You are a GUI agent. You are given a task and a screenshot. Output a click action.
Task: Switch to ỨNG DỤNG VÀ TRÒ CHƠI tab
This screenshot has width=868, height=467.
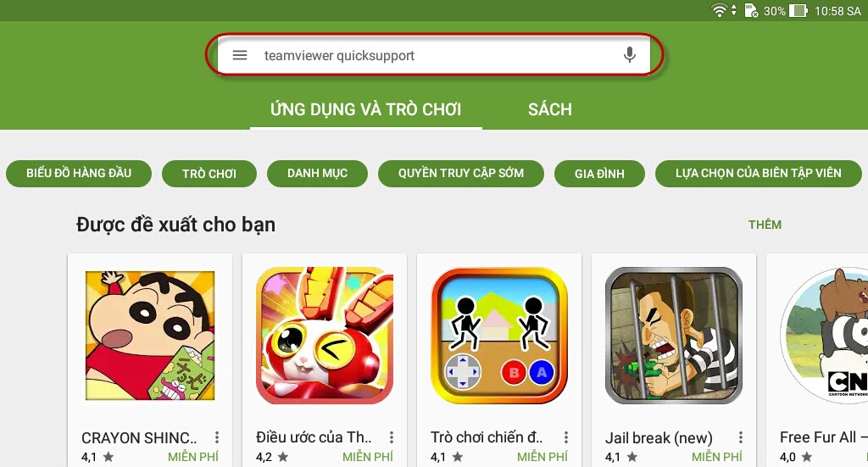point(366,109)
